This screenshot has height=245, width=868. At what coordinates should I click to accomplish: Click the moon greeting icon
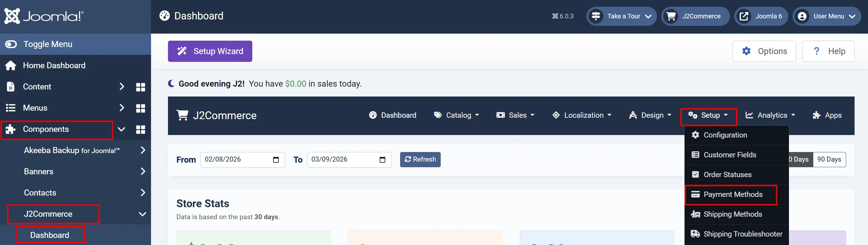pos(171,83)
